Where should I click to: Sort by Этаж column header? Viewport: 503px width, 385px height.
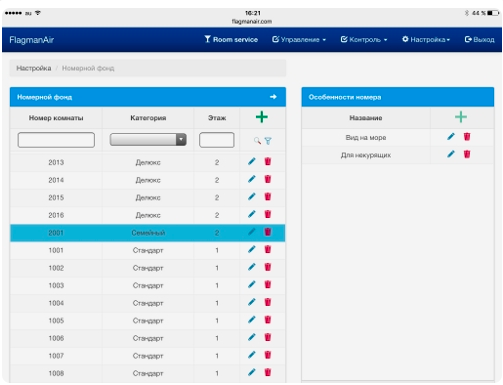pyautogui.click(x=217, y=118)
